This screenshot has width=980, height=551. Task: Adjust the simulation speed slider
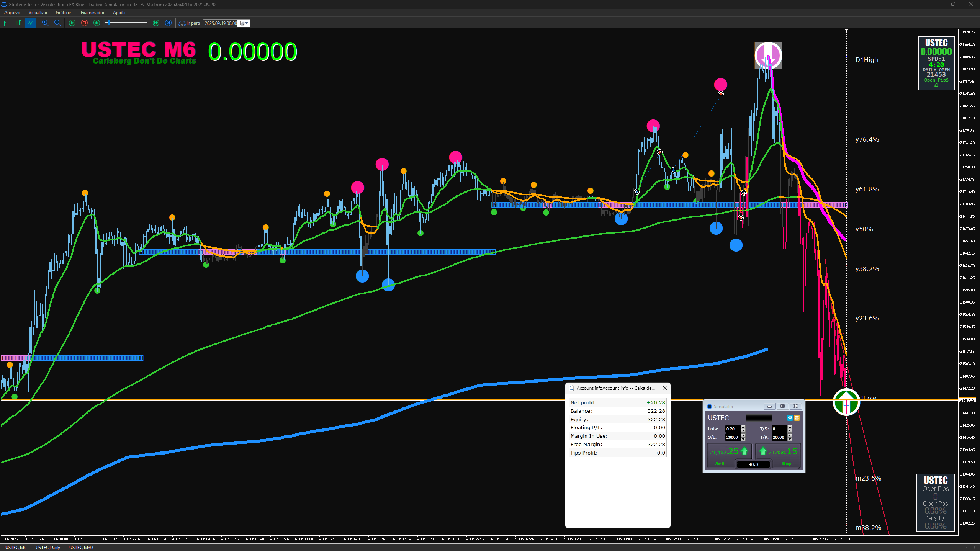pos(109,23)
